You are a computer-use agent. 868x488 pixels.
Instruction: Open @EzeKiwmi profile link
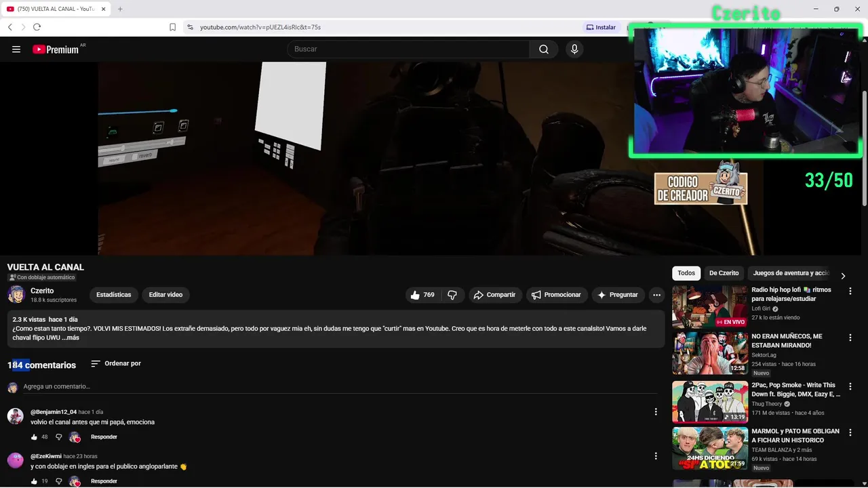point(46,456)
